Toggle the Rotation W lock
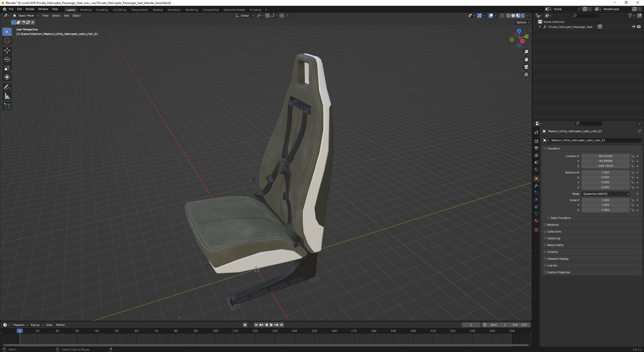 (632, 172)
